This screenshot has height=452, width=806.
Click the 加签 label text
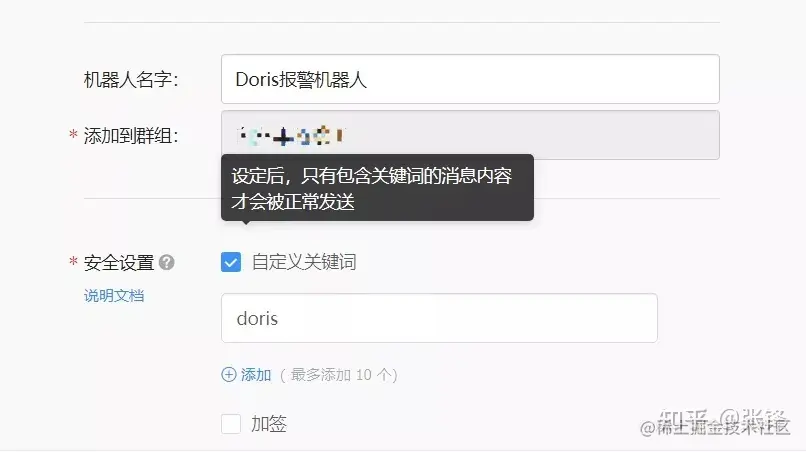pos(269,424)
